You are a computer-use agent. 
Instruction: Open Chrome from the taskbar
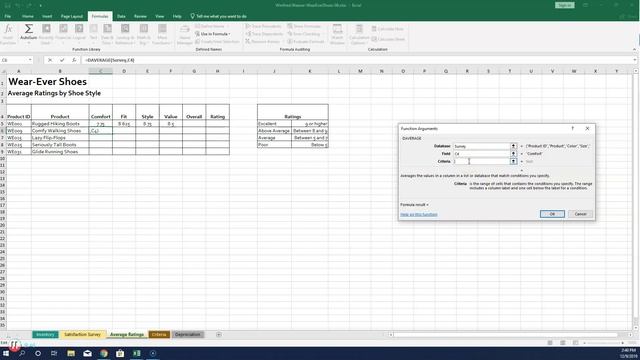click(104, 353)
